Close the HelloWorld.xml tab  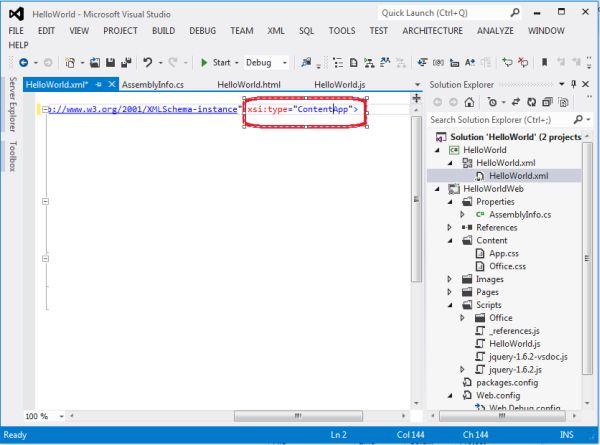(111, 84)
